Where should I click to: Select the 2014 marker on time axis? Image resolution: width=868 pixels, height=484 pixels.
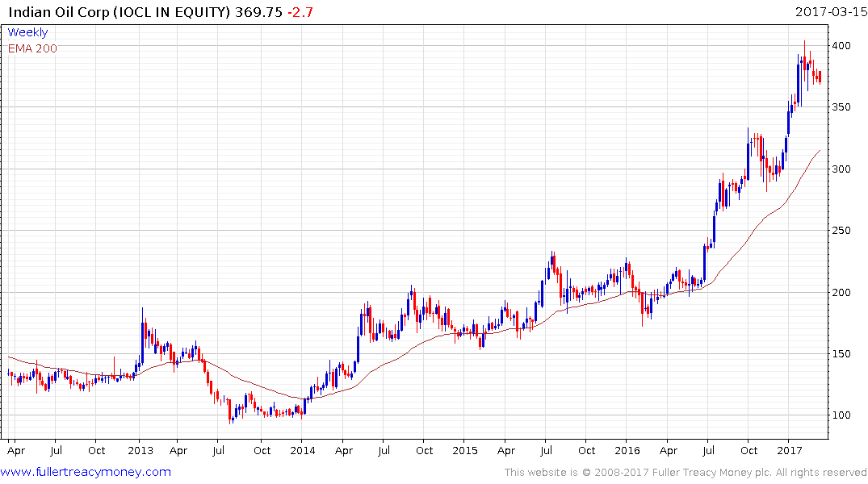click(303, 450)
